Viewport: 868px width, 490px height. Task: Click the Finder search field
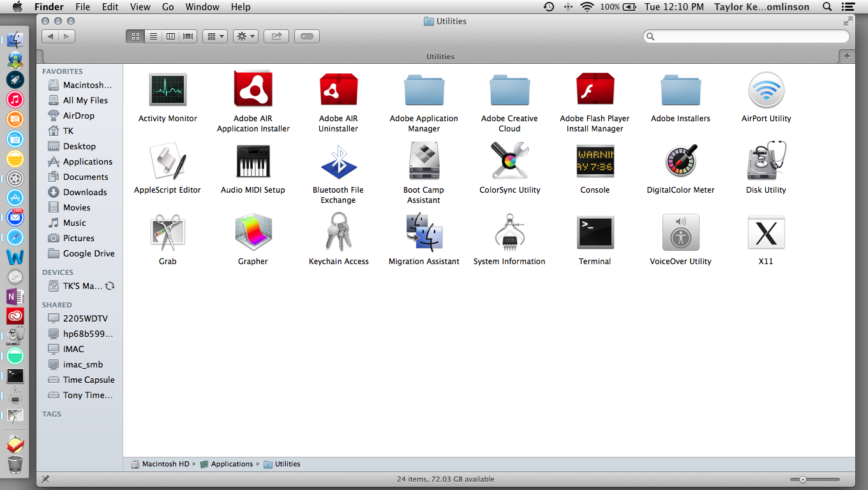(747, 36)
